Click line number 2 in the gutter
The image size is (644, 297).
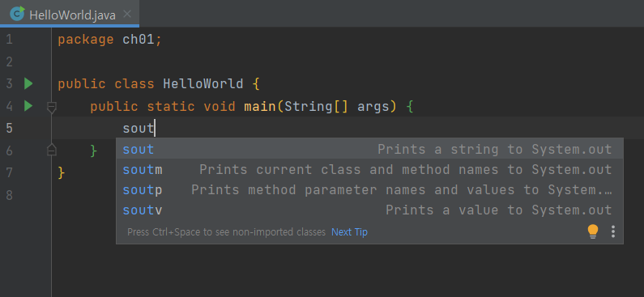[9, 62]
